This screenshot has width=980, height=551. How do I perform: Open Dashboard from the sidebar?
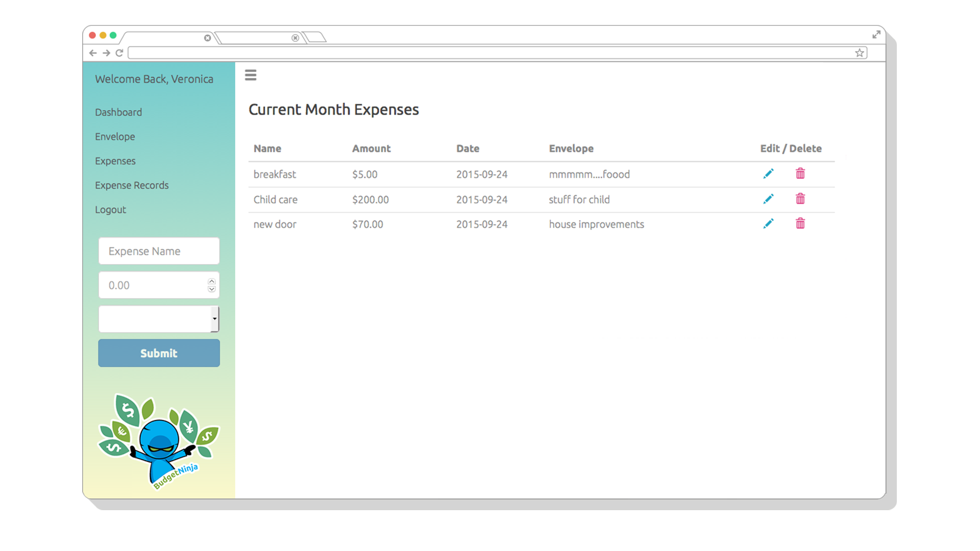(118, 112)
